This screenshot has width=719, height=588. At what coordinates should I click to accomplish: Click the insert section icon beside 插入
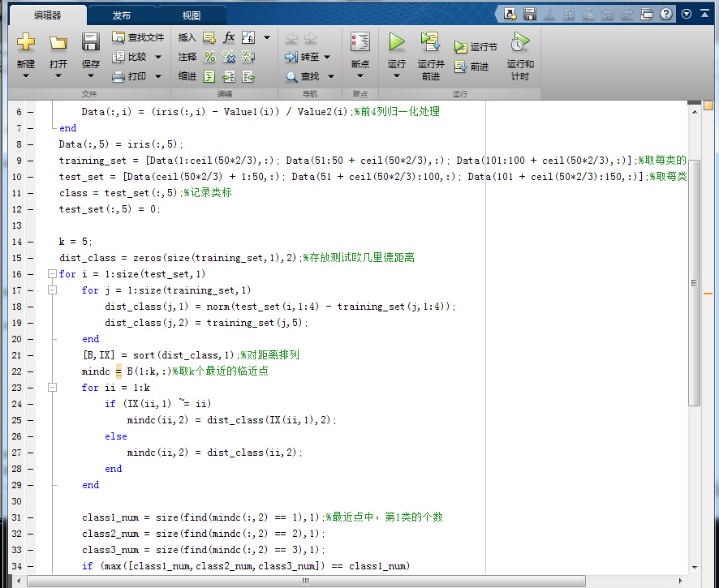[209, 37]
